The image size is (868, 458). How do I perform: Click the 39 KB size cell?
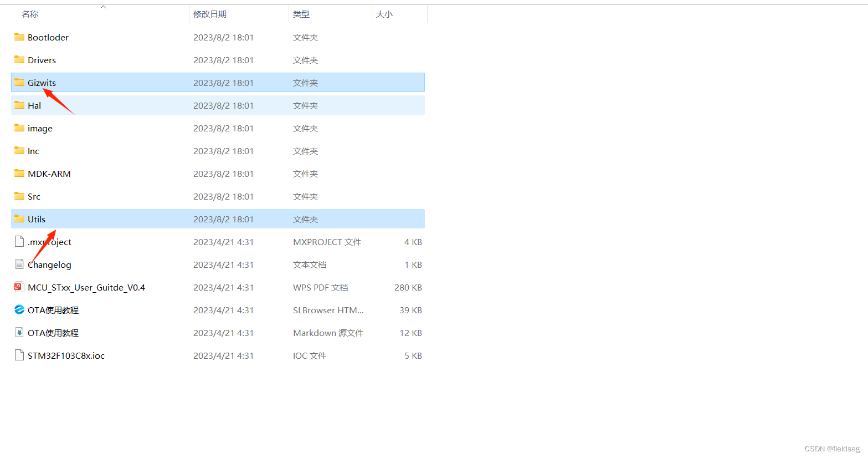410,310
